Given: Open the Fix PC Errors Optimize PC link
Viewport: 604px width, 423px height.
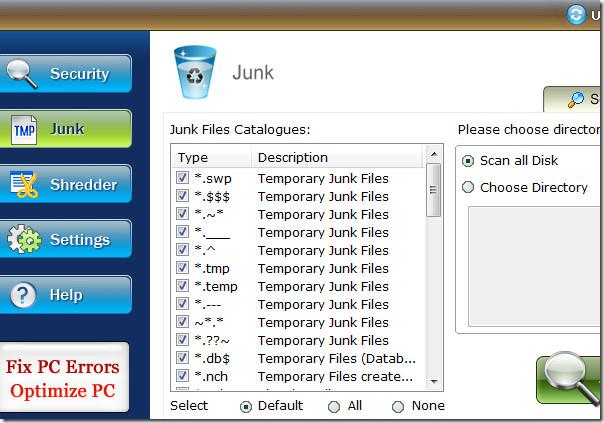Looking at the screenshot, I should point(63,379).
